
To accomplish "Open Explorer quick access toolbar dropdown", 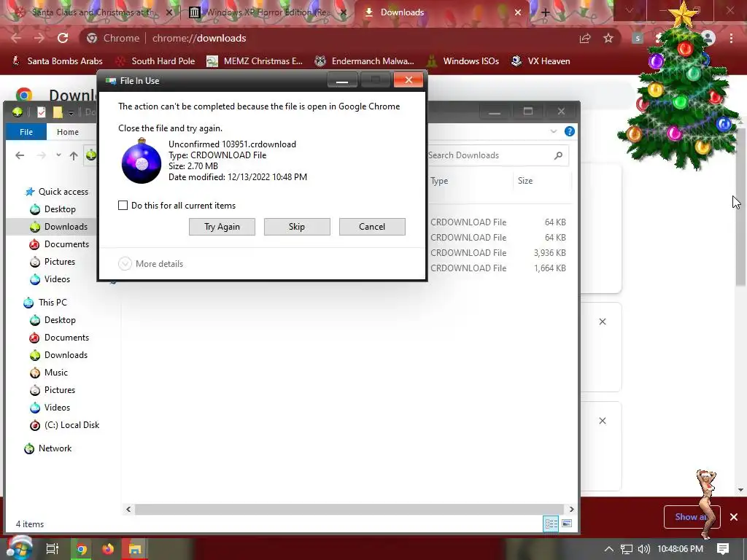I will 71,113.
